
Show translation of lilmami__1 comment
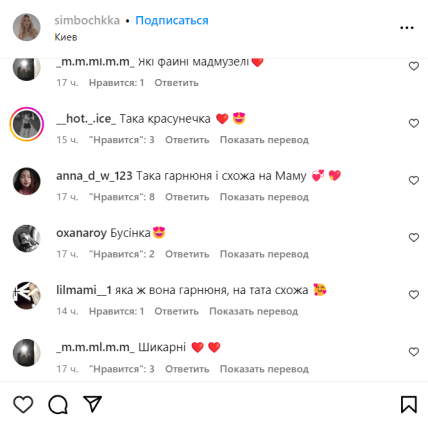253,311
